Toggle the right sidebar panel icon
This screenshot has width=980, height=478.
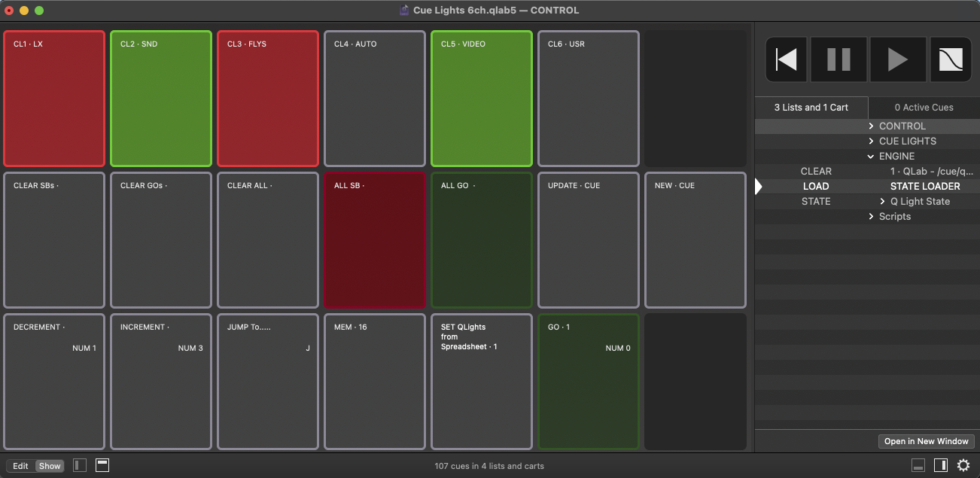[x=940, y=465]
